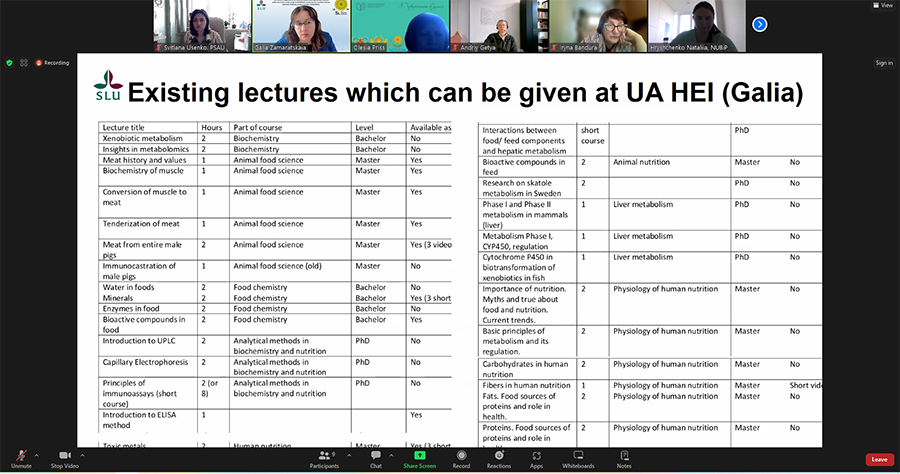Click 'Carbohydrates in human nutrition' cell

(525, 369)
